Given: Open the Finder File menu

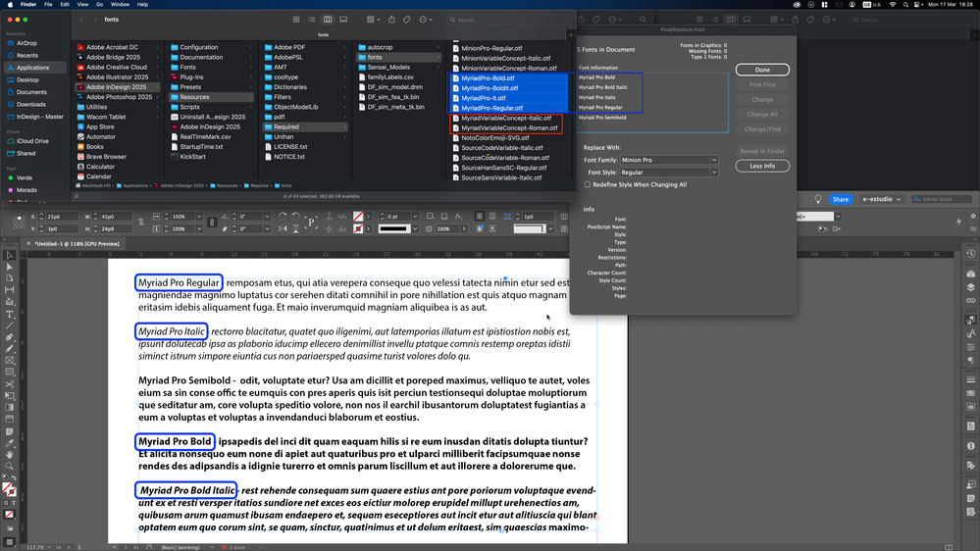Looking at the screenshot, I should 48,4.
